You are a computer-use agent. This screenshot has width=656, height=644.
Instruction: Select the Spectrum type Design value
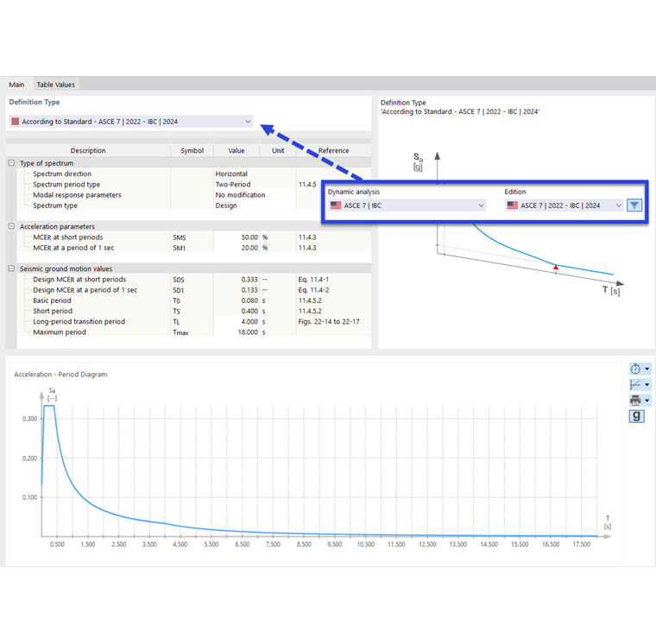click(x=226, y=205)
